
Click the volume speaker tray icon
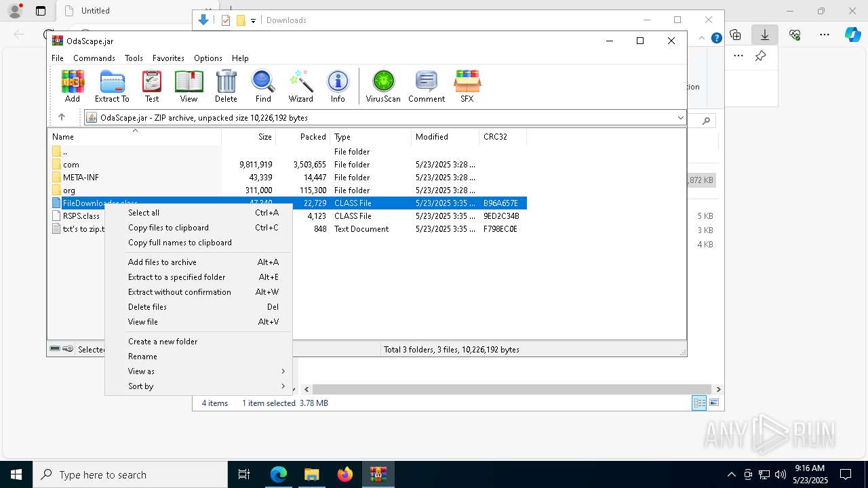pos(781,474)
